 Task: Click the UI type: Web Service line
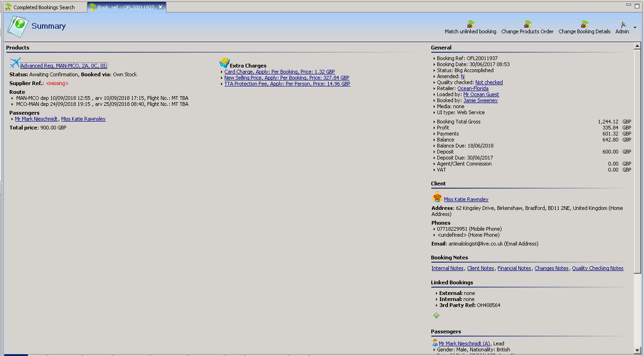(x=460, y=113)
